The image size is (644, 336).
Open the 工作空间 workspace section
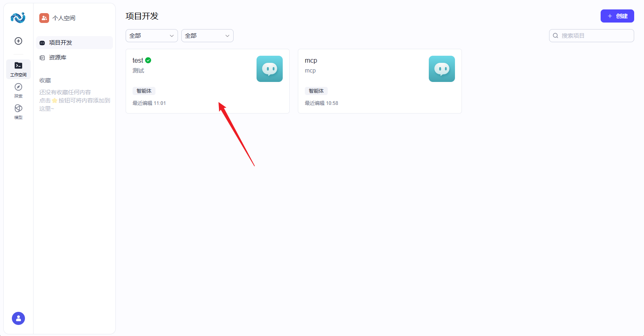[x=18, y=69]
